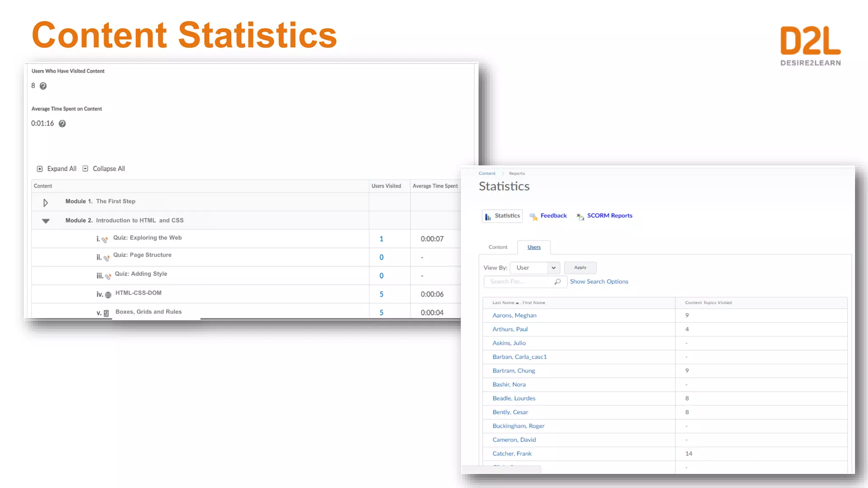Click the Collapse All minus icon
The height and width of the screenshot is (488, 868).
(x=85, y=169)
